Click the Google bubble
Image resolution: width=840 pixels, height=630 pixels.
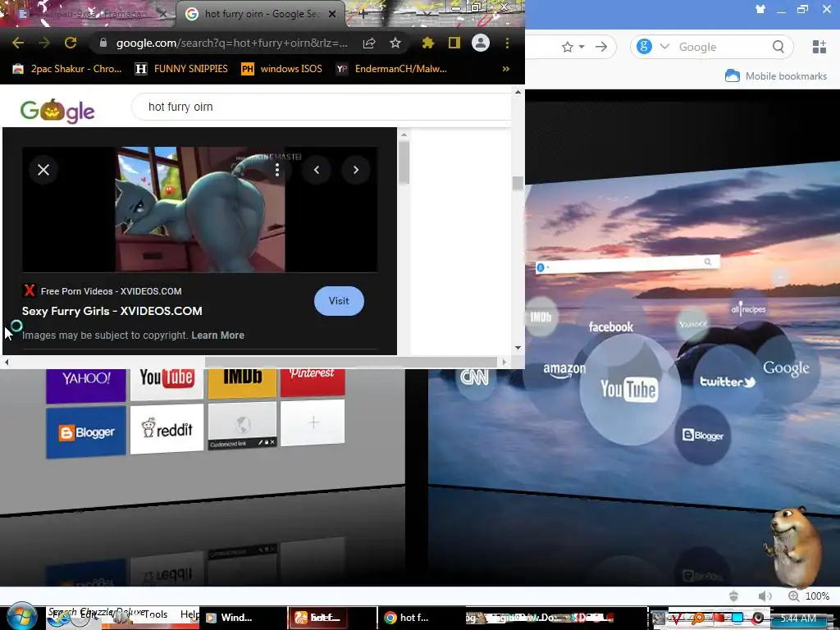[x=786, y=368]
